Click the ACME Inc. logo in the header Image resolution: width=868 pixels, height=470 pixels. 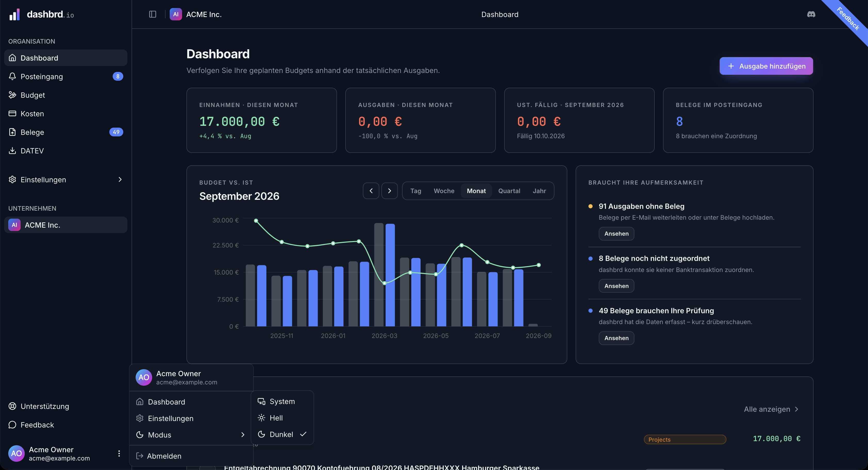176,14
